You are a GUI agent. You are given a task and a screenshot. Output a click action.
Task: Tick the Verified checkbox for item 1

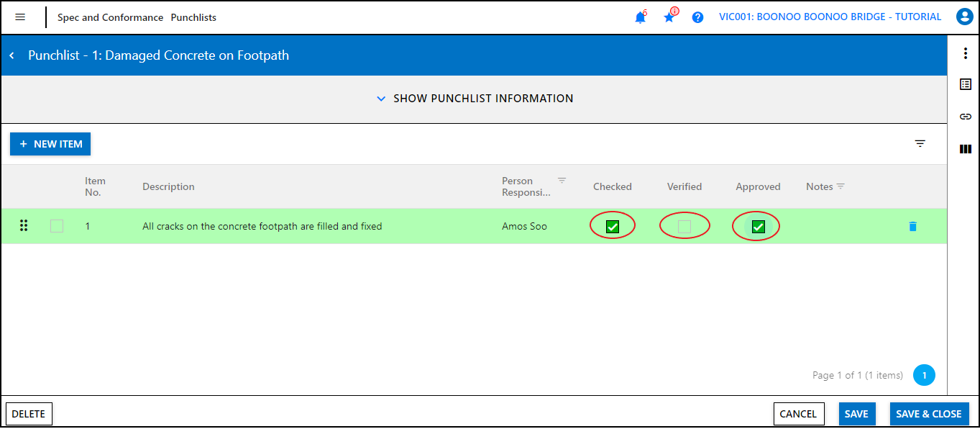coord(684,227)
